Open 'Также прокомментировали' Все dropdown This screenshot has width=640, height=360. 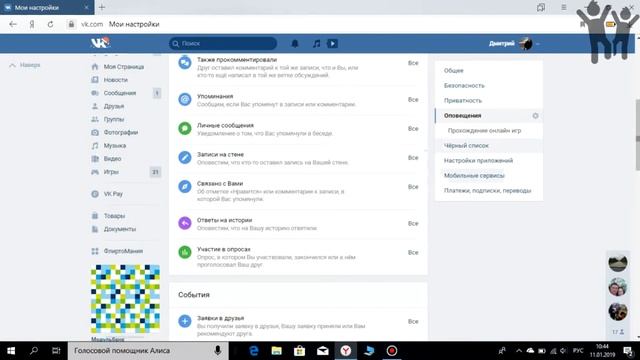click(413, 63)
